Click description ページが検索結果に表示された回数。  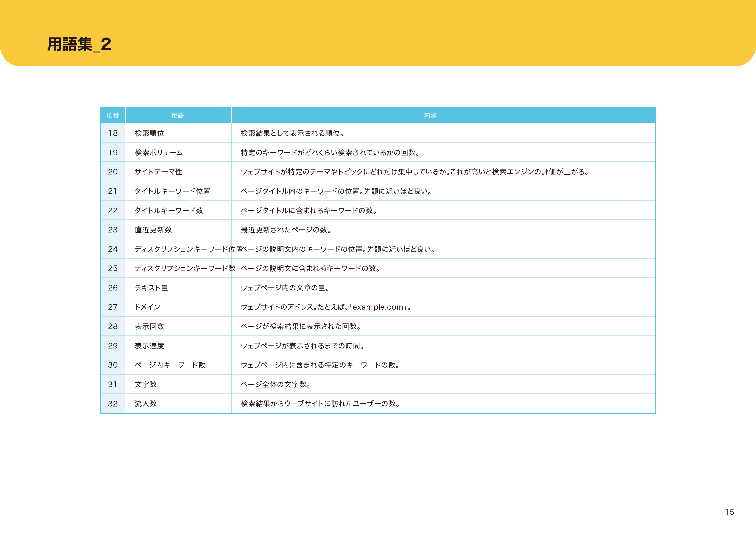coord(301,326)
